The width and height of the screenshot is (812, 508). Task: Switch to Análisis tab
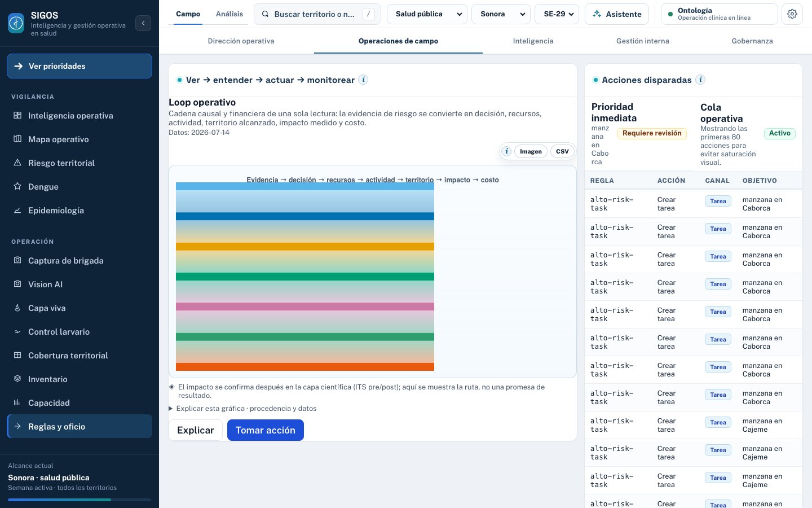230,14
